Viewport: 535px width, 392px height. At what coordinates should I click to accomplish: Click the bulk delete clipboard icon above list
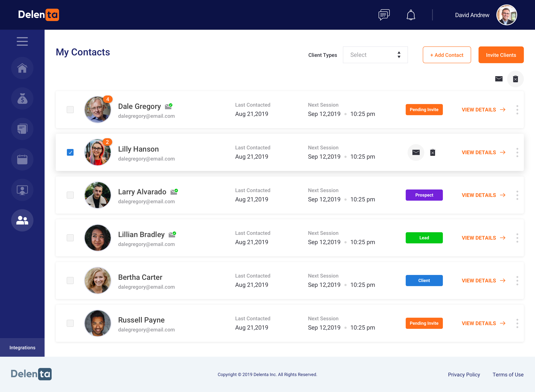pyautogui.click(x=515, y=79)
